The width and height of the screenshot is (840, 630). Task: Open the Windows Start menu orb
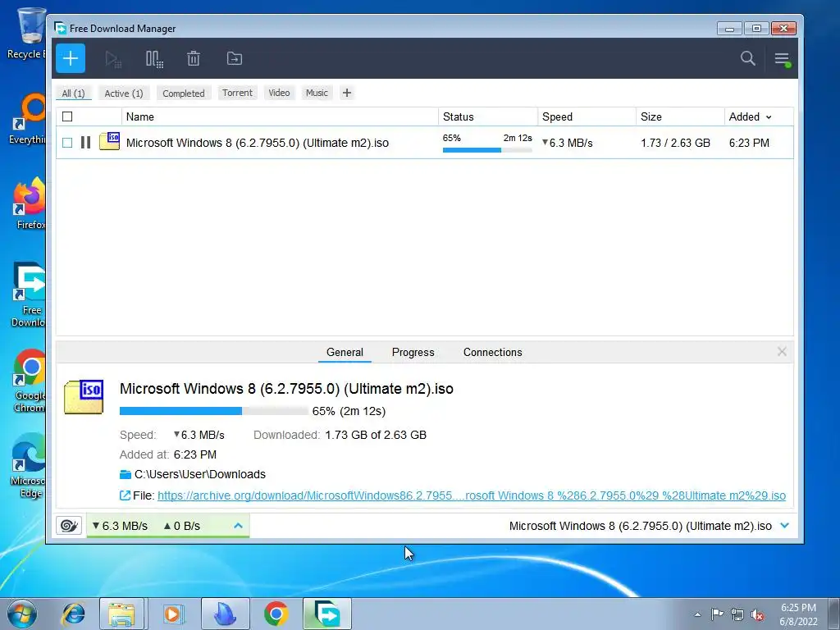22,614
